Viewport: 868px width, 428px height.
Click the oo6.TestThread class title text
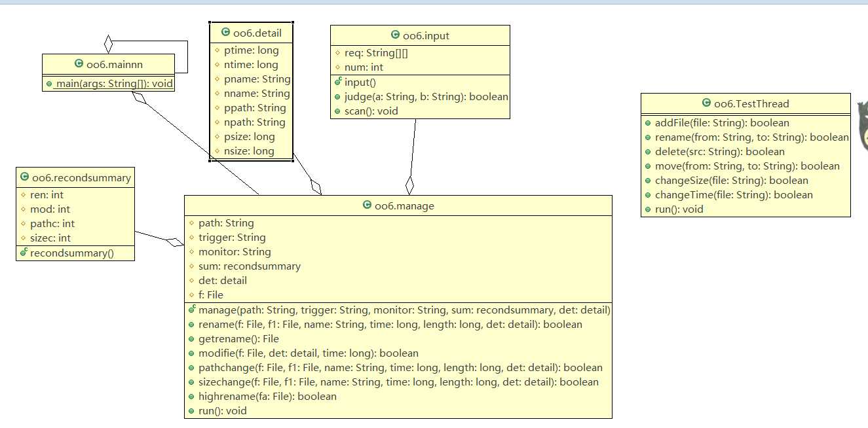click(751, 103)
